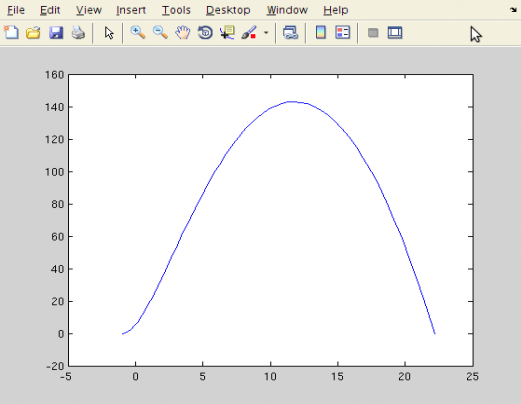This screenshot has height=404, width=521.
Task: Select the Zoom Out magnifier tool
Action: 160,33
